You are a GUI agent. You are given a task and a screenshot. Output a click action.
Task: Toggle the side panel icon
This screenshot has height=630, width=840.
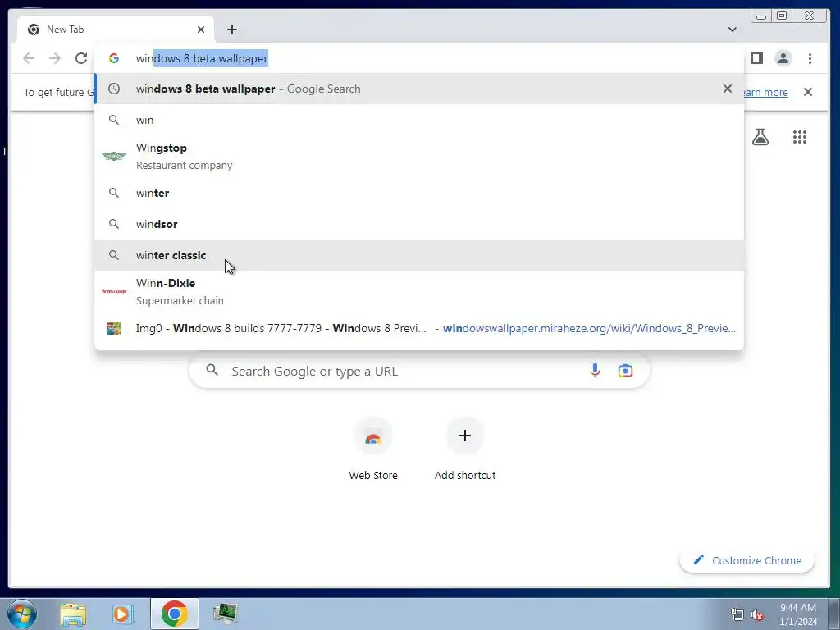click(757, 58)
